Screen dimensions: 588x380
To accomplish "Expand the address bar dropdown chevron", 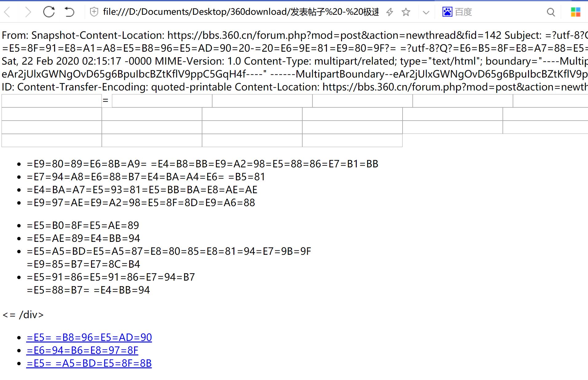I will (x=426, y=12).
